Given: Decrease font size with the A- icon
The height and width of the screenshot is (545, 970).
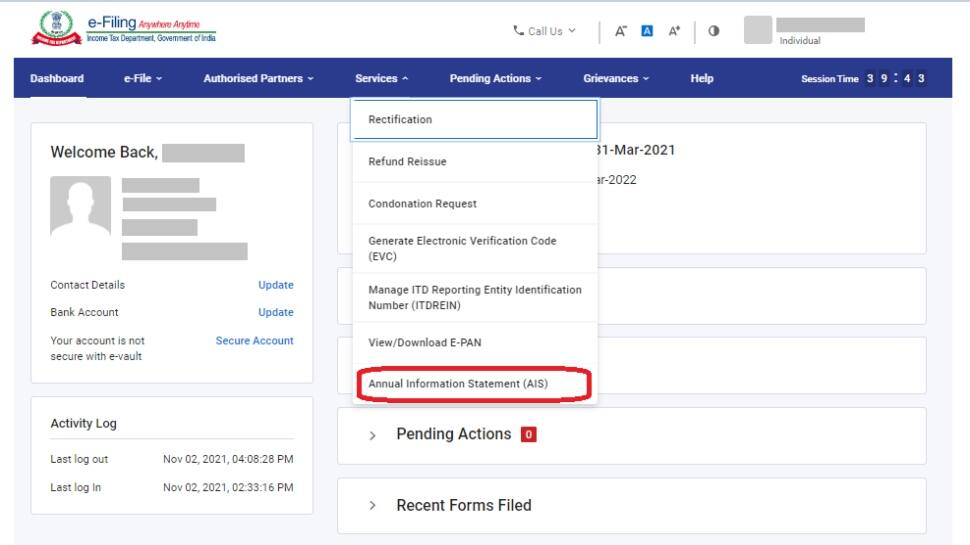Looking at the screenshot, I should tap(620, 31).
